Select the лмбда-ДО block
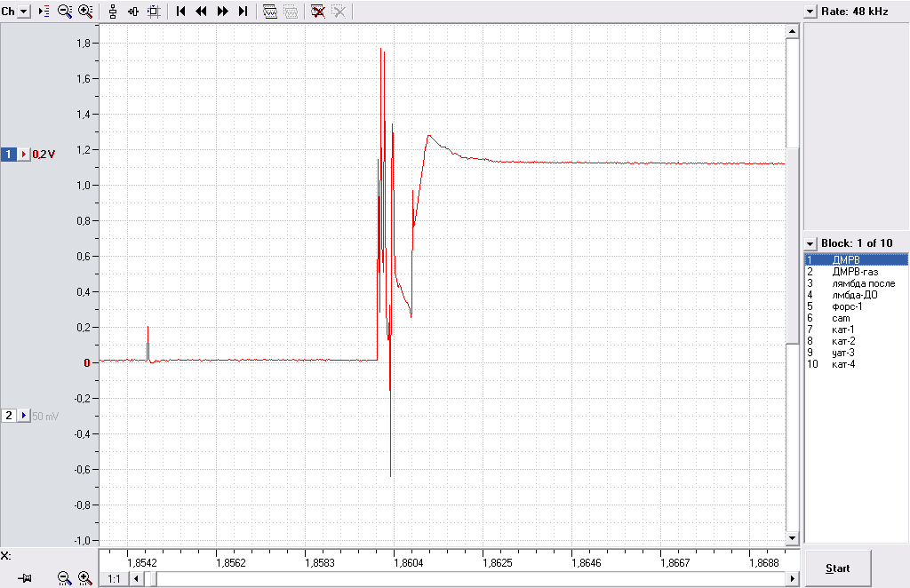Screen dimensions: 910x588 [x=856, y=295]
